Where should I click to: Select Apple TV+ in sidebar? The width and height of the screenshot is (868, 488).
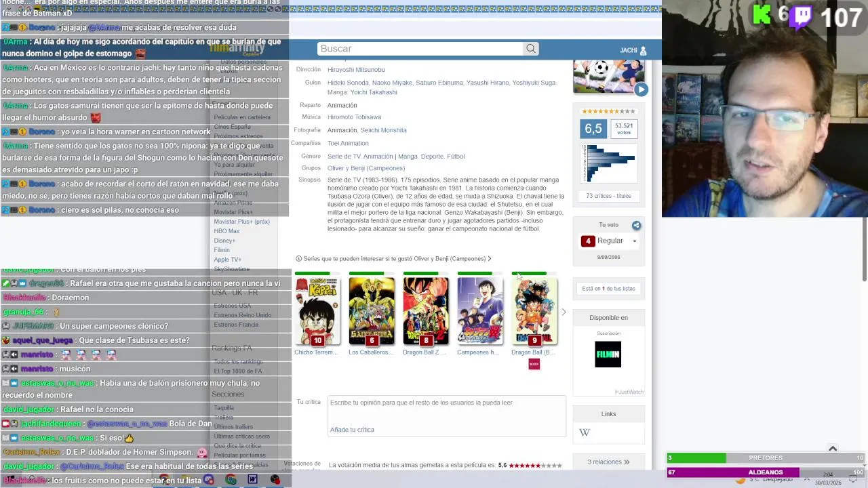pos(227,260)
